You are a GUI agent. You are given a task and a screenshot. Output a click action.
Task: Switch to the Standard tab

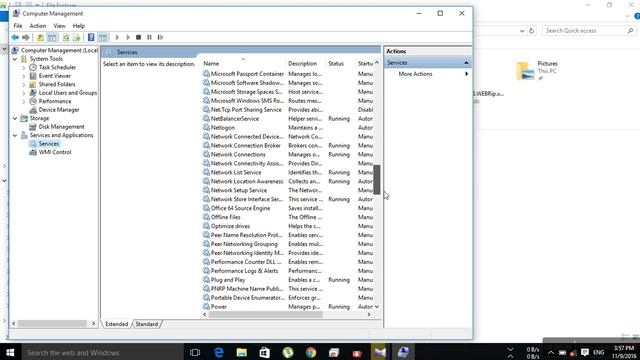tap(147, 324)
